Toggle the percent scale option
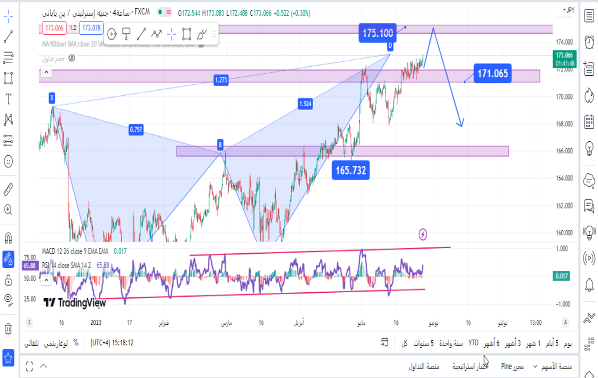 point(76,343)
